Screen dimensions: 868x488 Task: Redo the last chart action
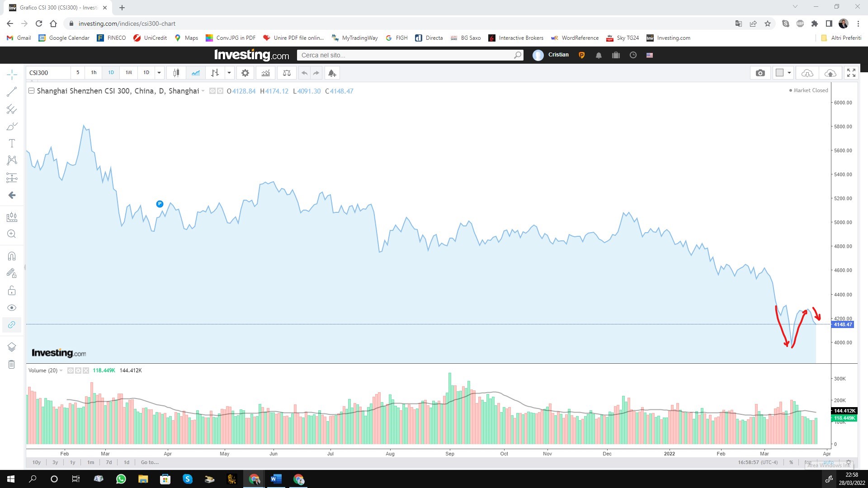(316, 73)
